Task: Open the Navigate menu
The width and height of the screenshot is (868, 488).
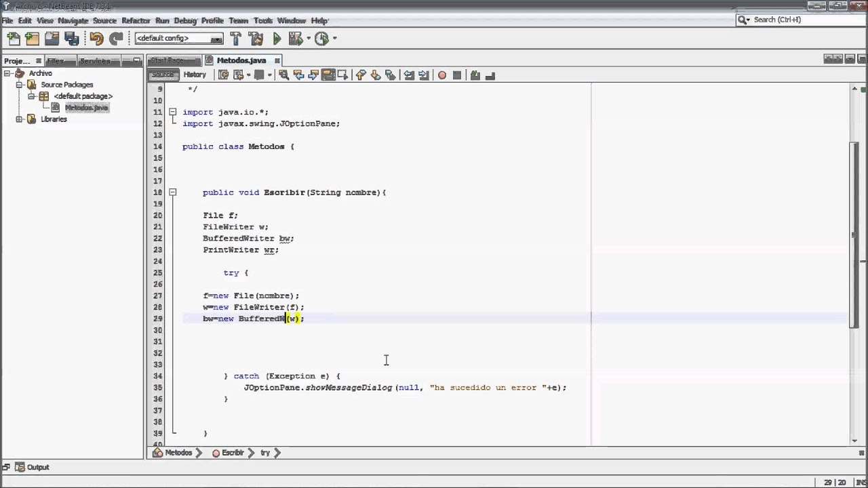Action: (x=73, y=20)
